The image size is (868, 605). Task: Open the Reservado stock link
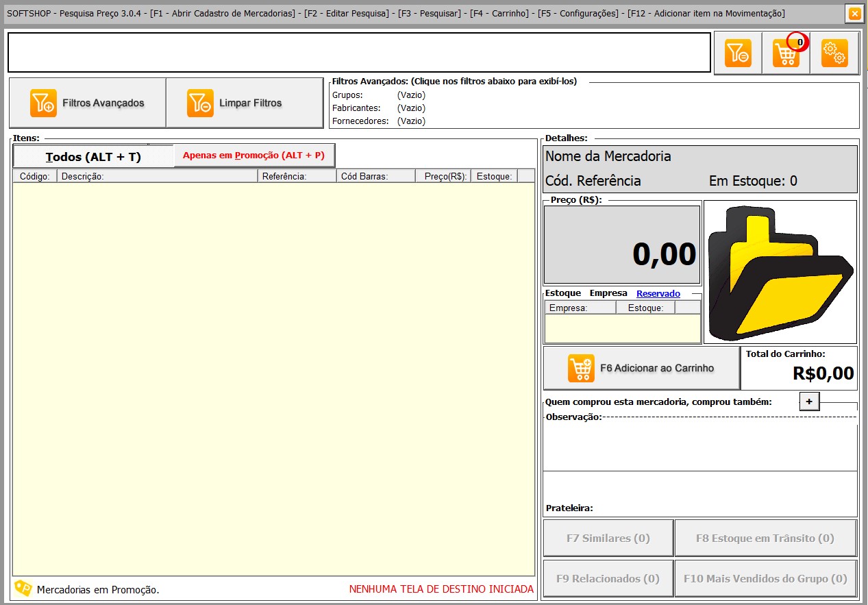658,293
